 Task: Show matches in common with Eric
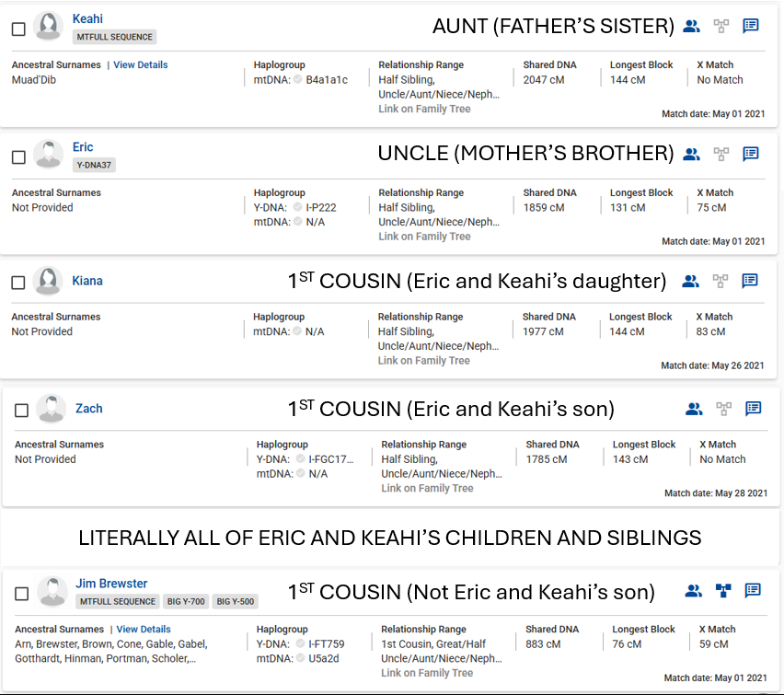691,155
